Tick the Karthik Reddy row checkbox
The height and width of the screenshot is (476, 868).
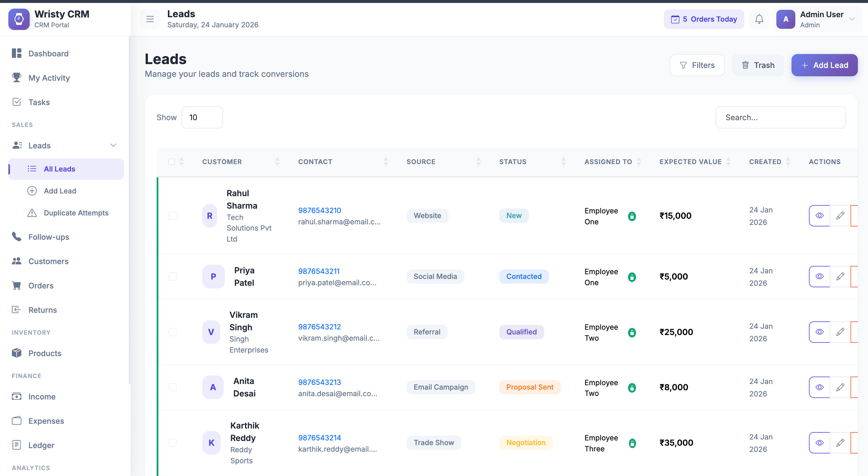[173, 443]
